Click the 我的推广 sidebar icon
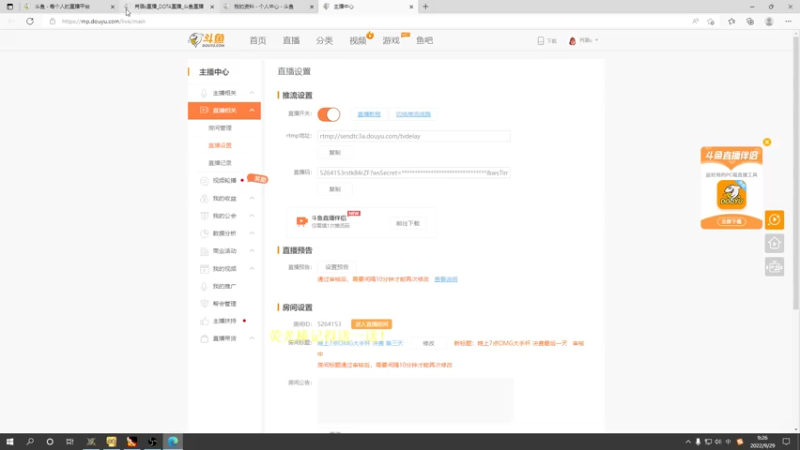800x450 pixels. coord(204,286)
